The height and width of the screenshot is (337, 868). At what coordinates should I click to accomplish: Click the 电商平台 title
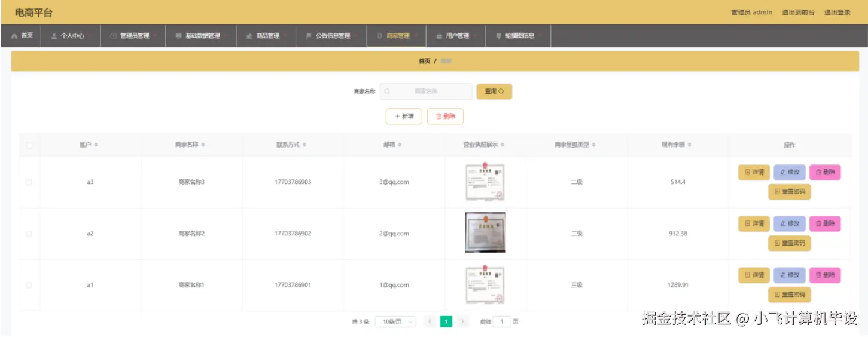(x=33, y=13)
